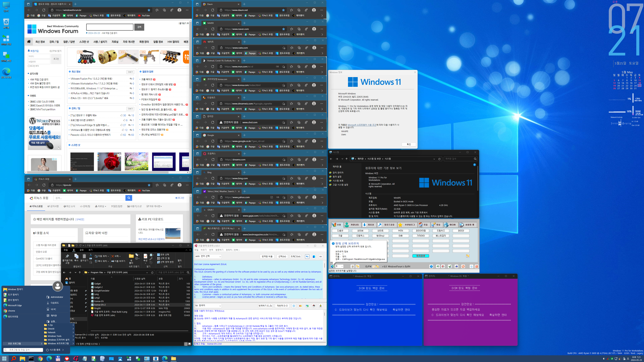Click the save icon in translator lower toolbar
Viewport: 644px width, 362px height.
307,306
